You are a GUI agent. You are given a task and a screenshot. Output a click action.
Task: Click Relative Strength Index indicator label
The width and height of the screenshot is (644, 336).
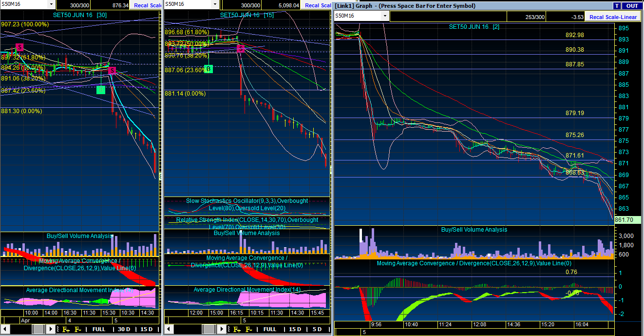click(x=247, y=223)
